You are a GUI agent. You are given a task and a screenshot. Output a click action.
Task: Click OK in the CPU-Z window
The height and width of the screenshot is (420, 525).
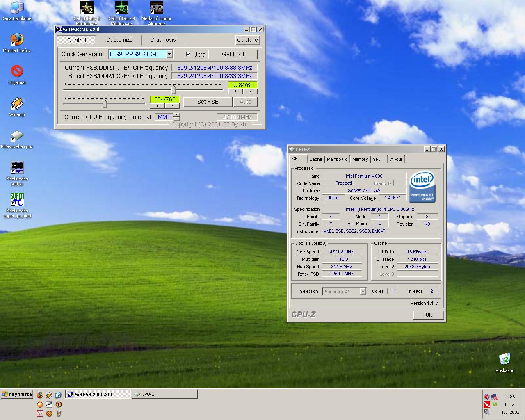click(429, 315)
